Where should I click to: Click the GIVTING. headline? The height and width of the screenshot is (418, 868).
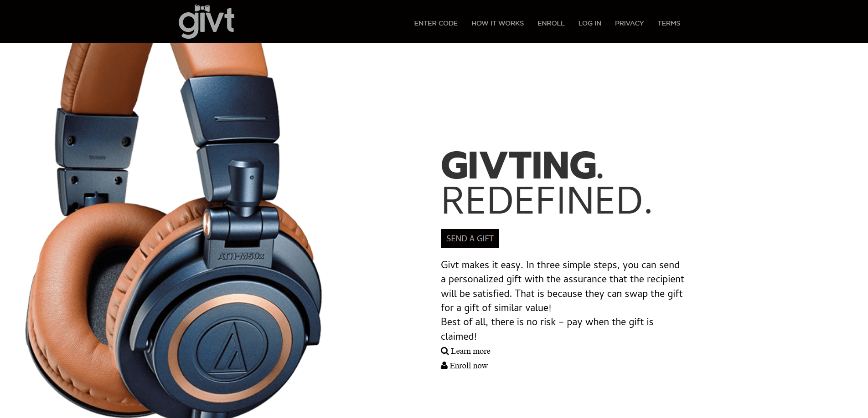522,165
